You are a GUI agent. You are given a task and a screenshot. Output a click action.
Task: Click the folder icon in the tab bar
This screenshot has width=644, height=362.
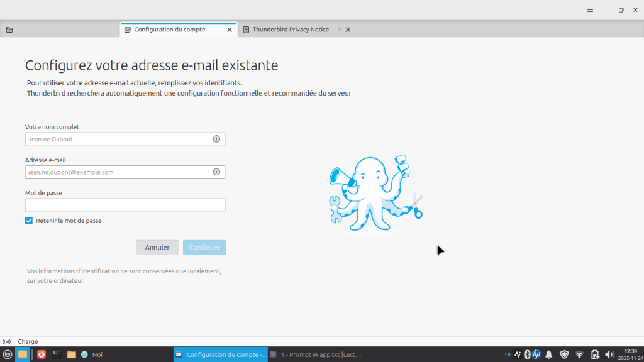pos(9,30)
